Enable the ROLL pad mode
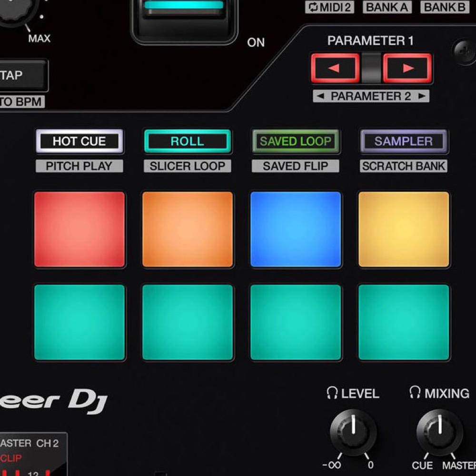476x476 pixels. [188, 141]
